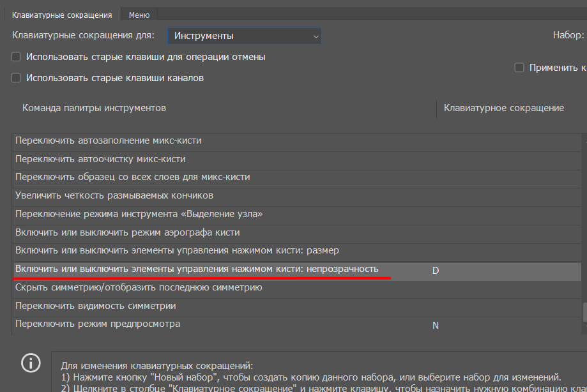Click the D shortcut cell
The image size is (587, 392).
[436, 271]
